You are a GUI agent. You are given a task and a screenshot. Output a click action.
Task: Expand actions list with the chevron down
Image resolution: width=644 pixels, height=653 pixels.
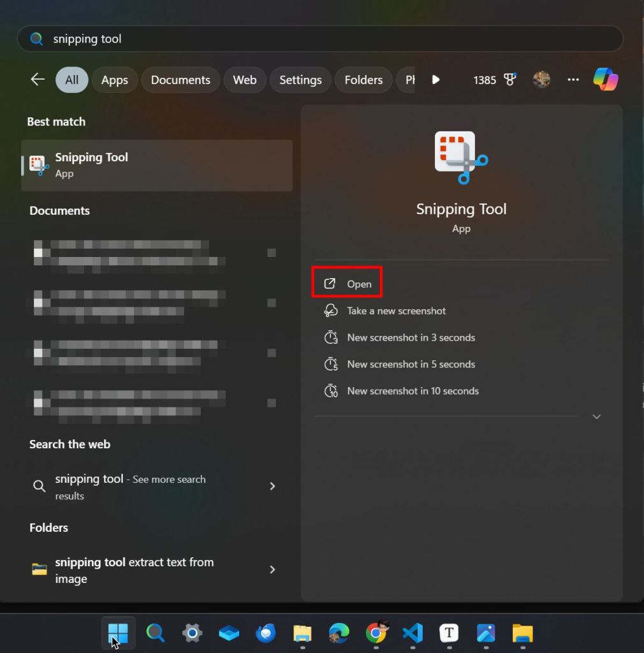pos(597,416)
